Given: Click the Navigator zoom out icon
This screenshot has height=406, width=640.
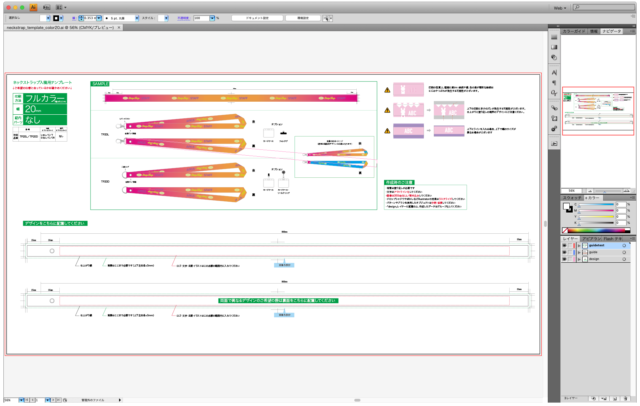Looking at the screenshot, I should 590,191.
